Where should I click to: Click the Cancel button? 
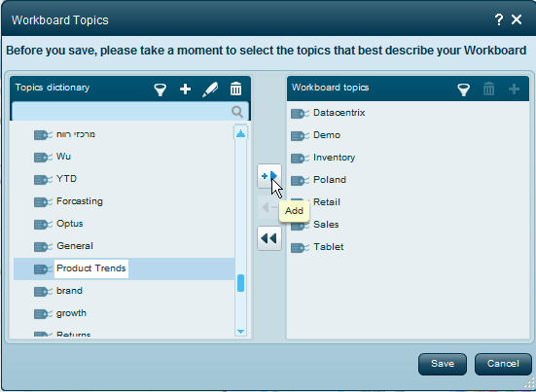[503, 364]
